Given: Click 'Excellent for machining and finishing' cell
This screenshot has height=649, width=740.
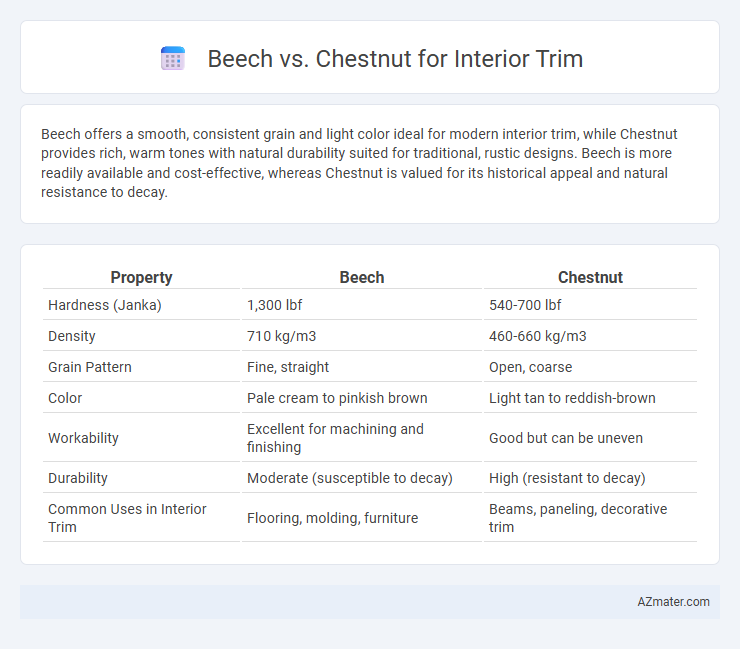Looking at the screenshot, I should 335,438.
